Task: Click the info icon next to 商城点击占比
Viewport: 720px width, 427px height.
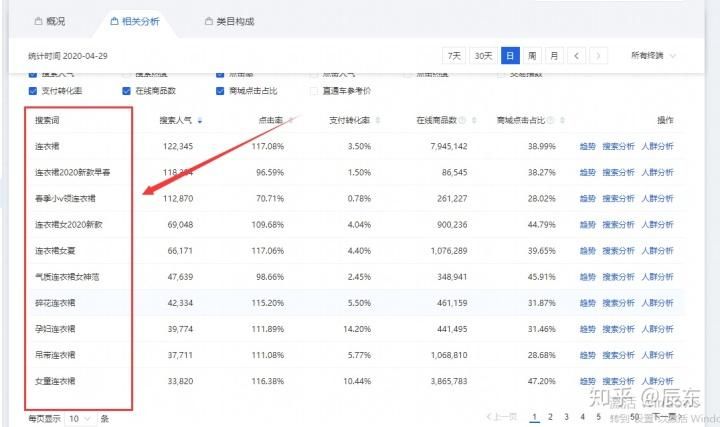Action: click(550, 120)
